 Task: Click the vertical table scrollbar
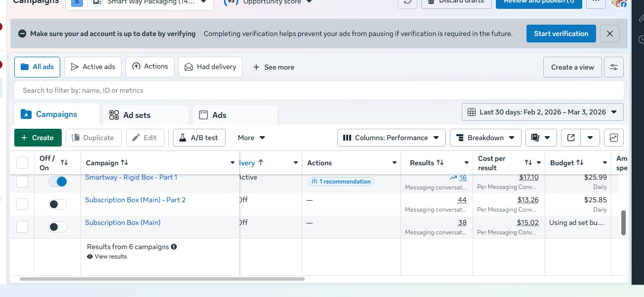tap(623, 223)
